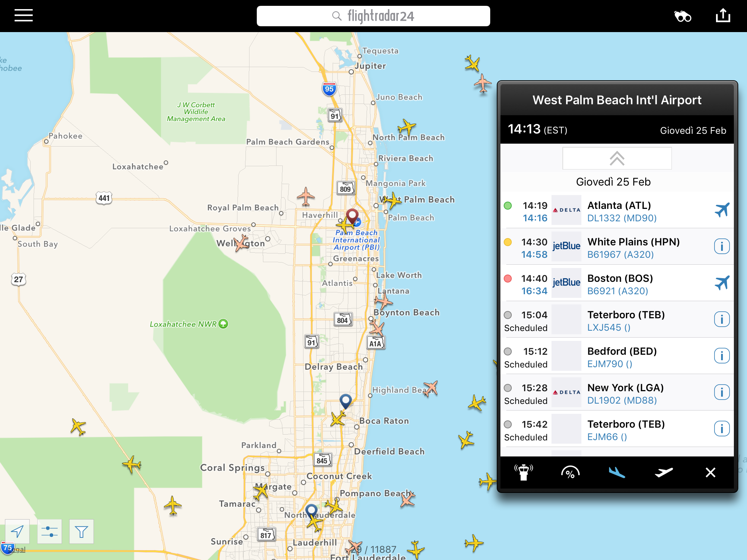The image size is (747, 560).
Task: Switch to on-time performance gauge tab
Action: point(570,472)
